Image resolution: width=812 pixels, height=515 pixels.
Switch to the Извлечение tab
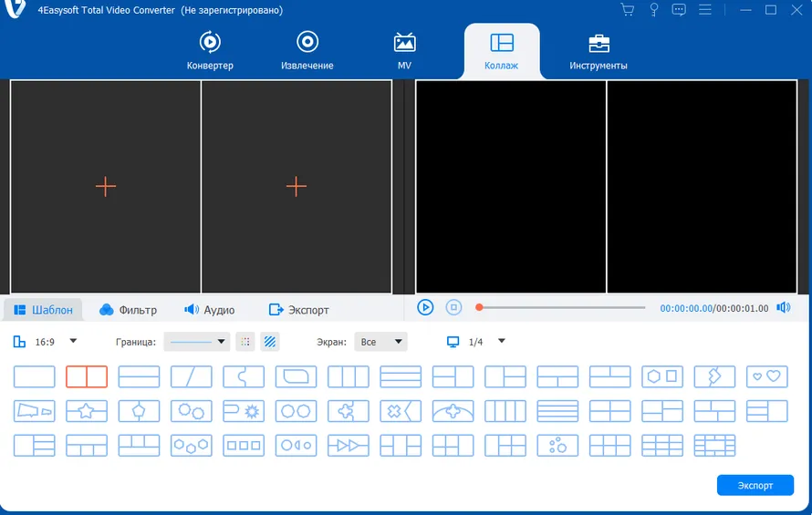307,51
